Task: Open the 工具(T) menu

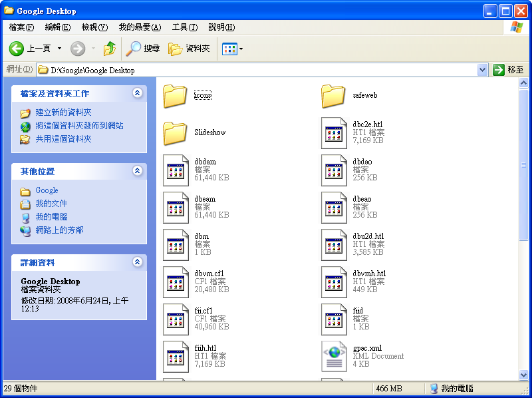Action: pos(185,27)
